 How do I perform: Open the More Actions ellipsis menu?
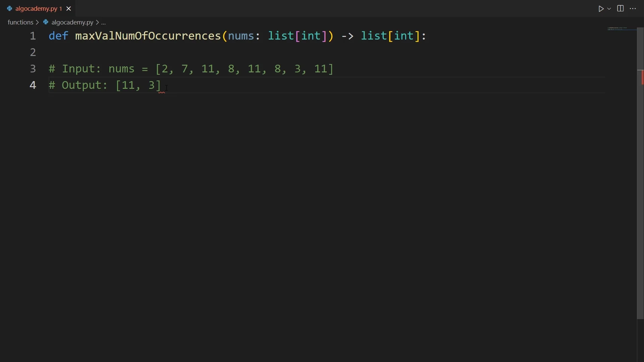coord(634,9)
